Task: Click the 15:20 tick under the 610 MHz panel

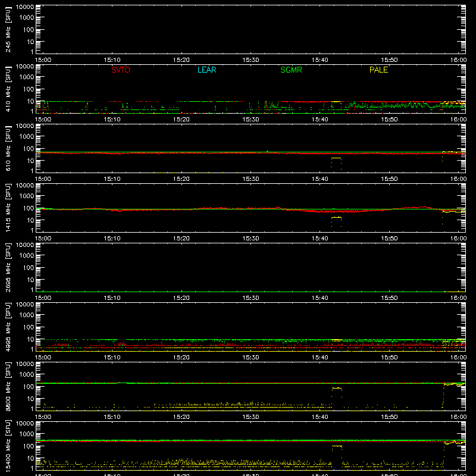Action: click(181, 179)
